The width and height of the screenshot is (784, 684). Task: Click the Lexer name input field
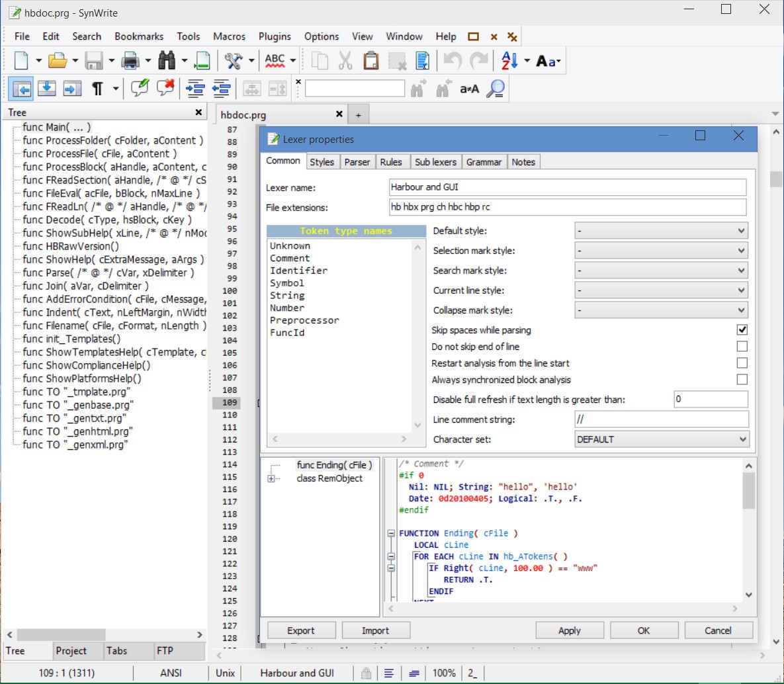(567, 187)
